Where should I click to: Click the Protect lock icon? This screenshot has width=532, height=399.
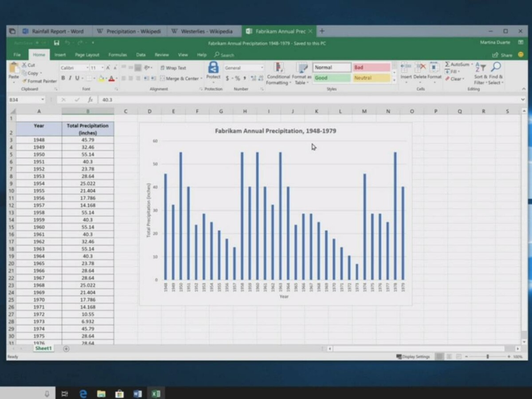pyautogui.click(x=213, y=67)
